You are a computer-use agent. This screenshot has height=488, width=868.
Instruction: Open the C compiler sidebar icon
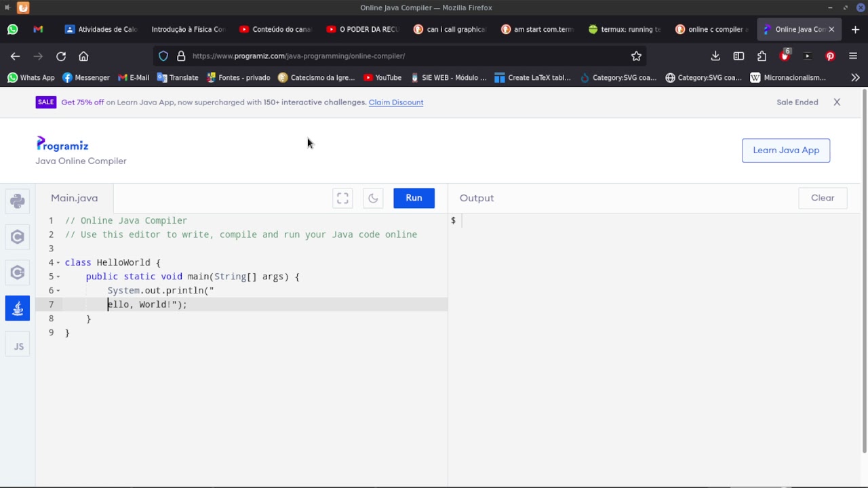point(18,237)
